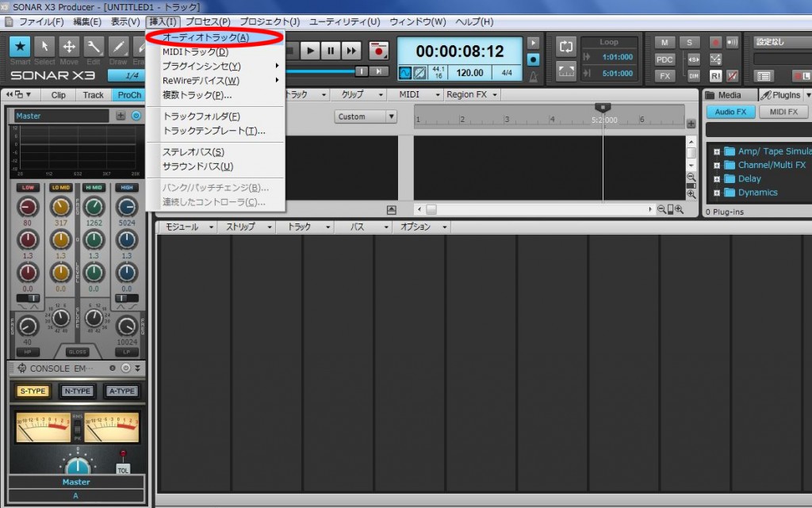Activate the Edit wrench tool
This screenshot has width=812, height=508.
coord(94,47)
